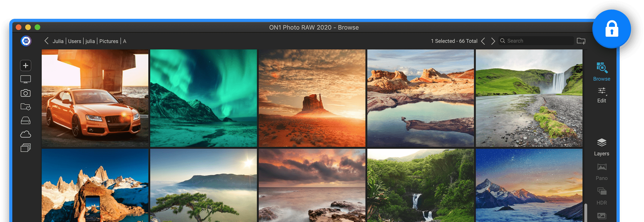Image resolution: width=644 pixels, height=222 pixels.
Task: Click the blue lock badge
Action: point(611,29)
